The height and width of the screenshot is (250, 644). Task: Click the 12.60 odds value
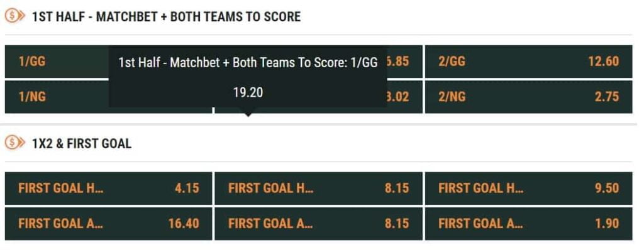tap(603, 62)
